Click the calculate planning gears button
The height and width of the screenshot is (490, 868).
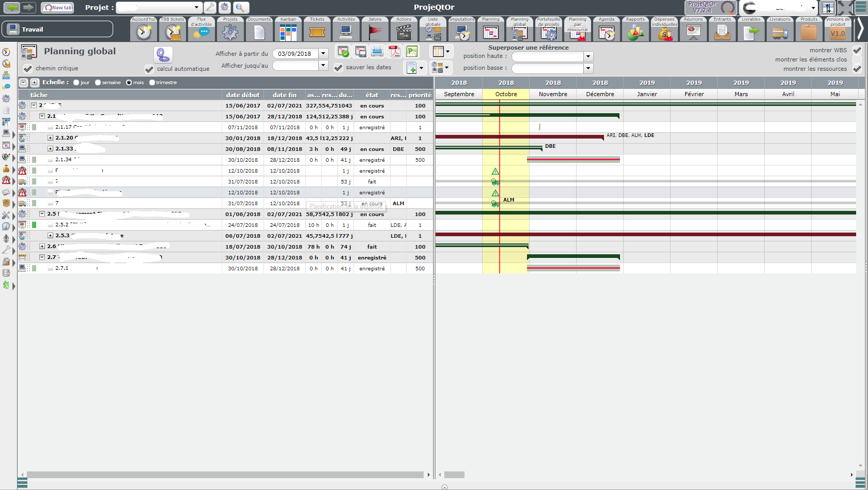163,54
